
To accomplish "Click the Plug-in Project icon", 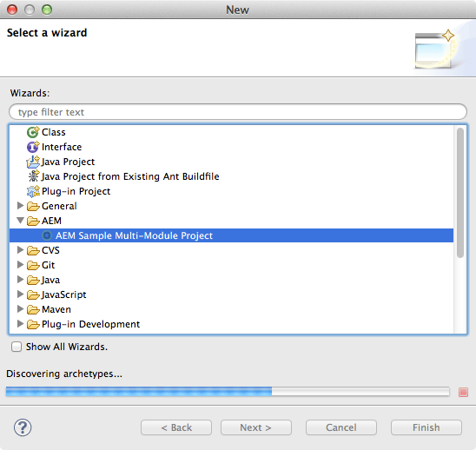I will pos(33,191).
